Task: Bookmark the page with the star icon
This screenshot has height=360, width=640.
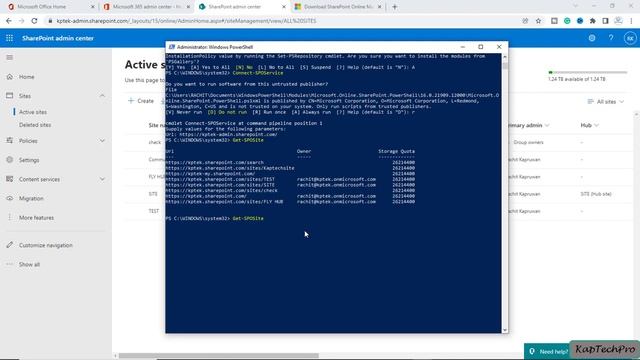Action: point(538,21)
